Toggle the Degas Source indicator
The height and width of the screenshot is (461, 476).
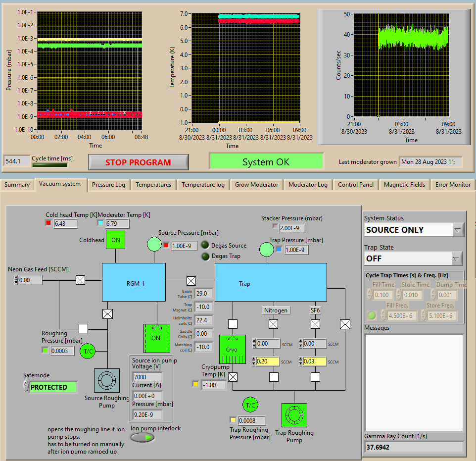coord(205,245)
